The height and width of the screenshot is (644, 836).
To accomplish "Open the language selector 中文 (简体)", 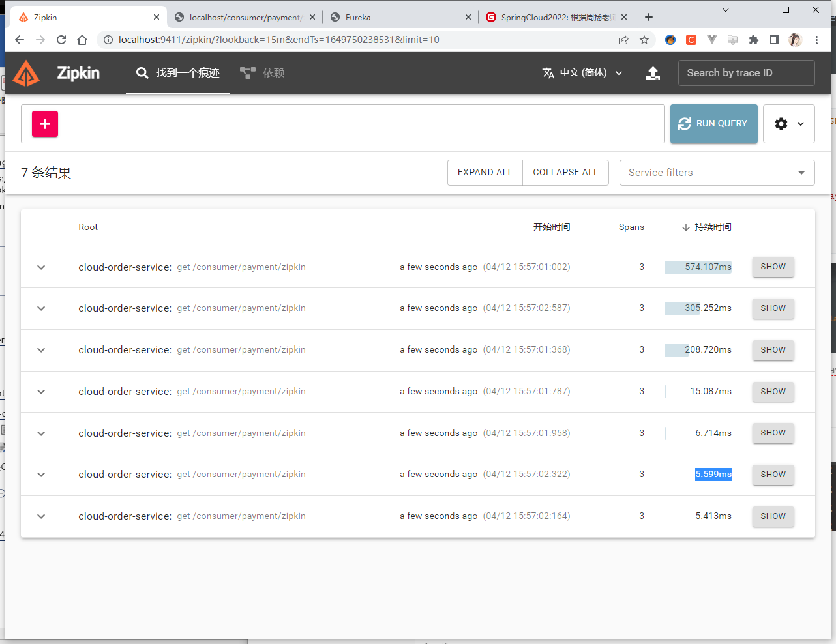I will (582, 73).
